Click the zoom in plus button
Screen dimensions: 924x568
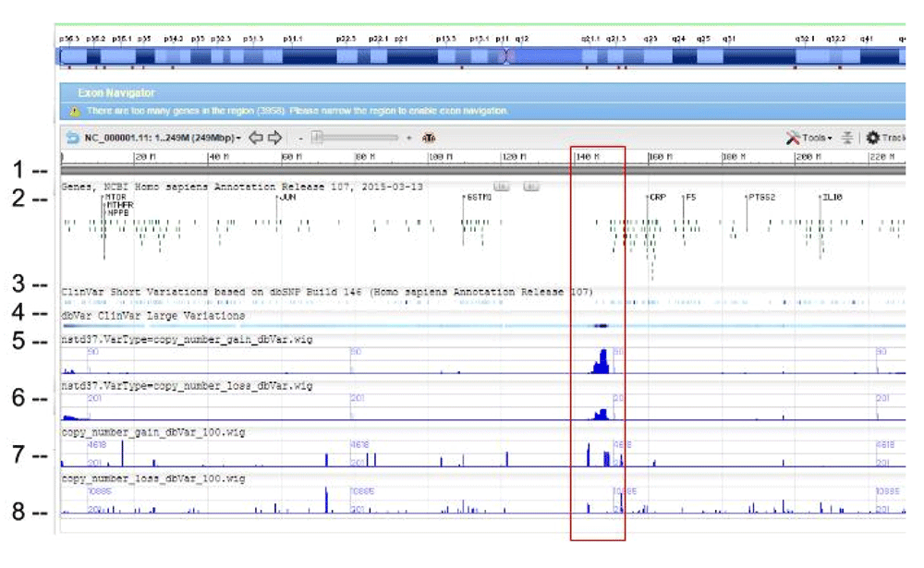pos(408,138)
